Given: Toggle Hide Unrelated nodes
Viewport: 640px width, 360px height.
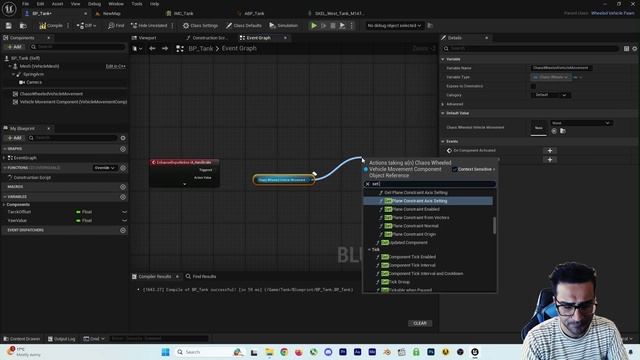Looking at the screenshot, I should click(x=149, y=26).
